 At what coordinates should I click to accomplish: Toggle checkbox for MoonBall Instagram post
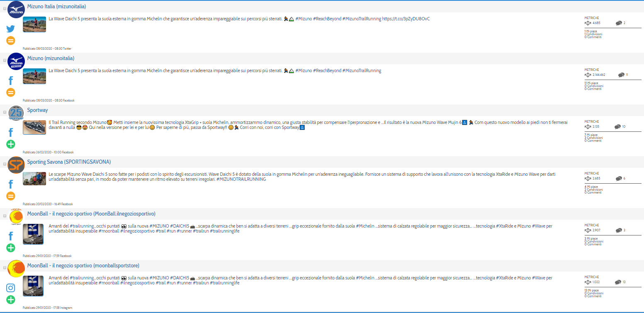[x=5, y=268]
